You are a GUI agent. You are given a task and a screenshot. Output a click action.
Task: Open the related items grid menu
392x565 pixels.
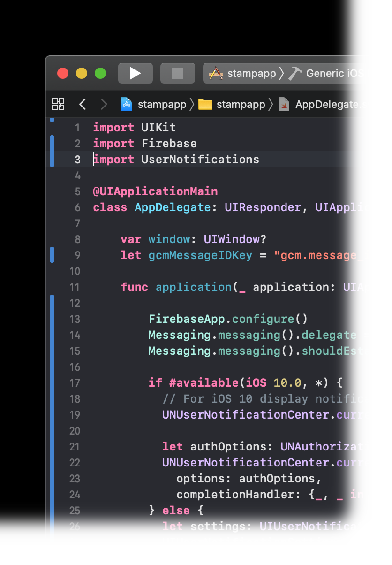pos(58,104)
